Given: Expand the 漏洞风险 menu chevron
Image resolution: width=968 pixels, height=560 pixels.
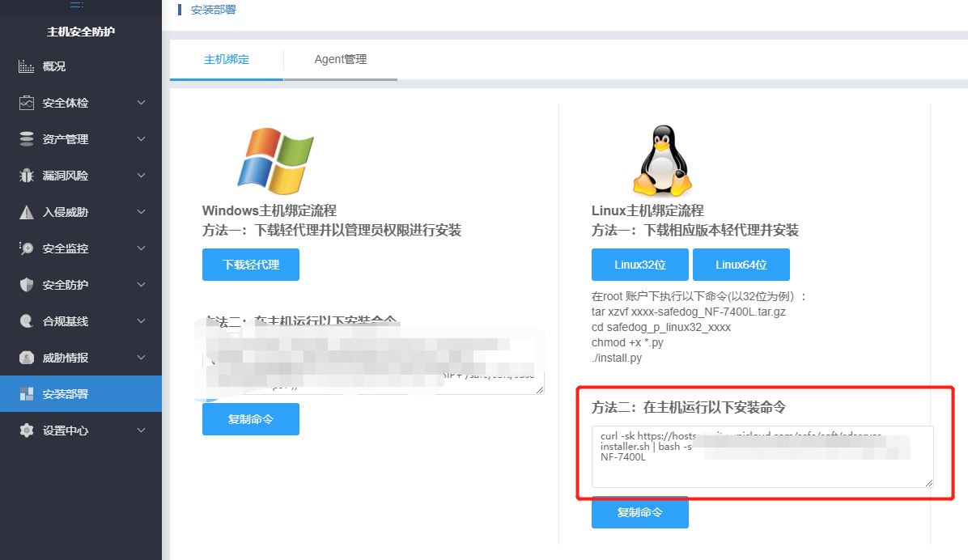Looking at the screenshot, I should (142, 176).
